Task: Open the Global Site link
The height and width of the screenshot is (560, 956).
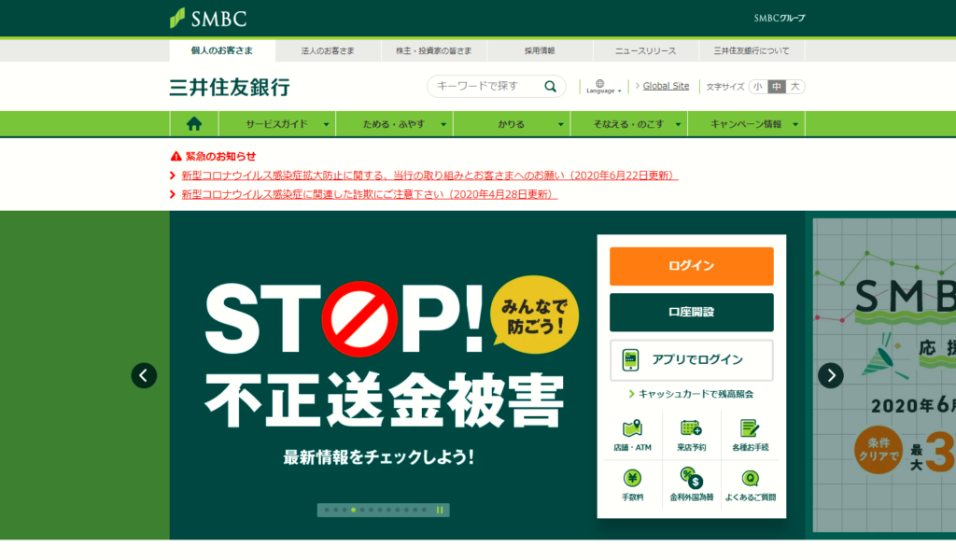Action: [x=666, y=86]
